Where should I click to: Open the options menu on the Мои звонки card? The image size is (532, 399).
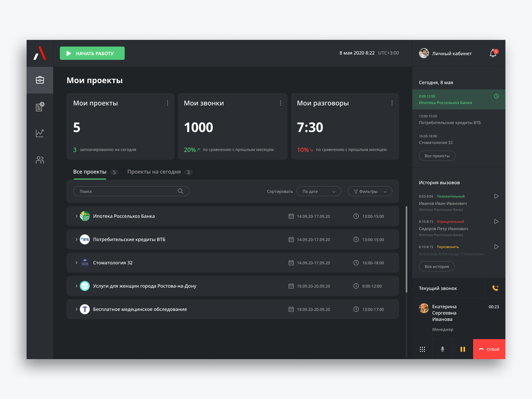281,103
